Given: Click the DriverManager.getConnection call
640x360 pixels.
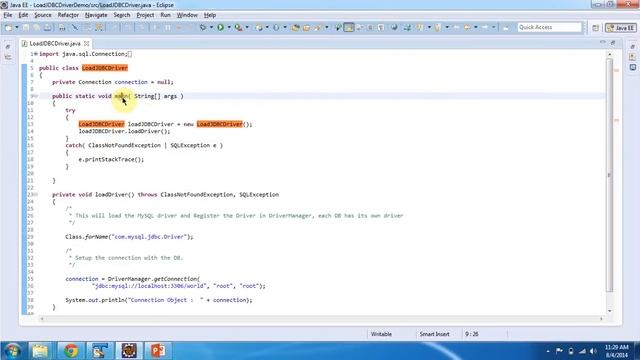Looking at the screenshot, I should point(152,279).
